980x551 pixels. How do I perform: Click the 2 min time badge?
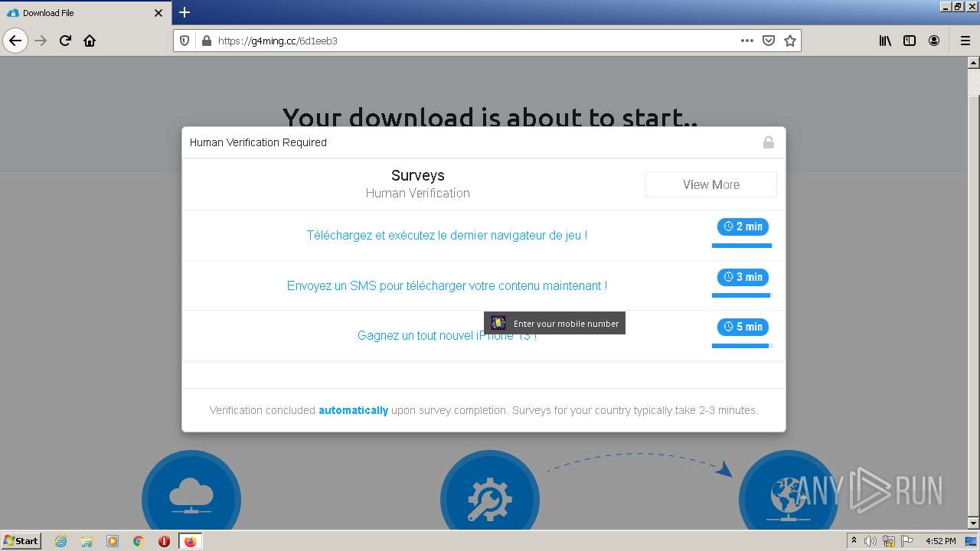pos(743,227)
